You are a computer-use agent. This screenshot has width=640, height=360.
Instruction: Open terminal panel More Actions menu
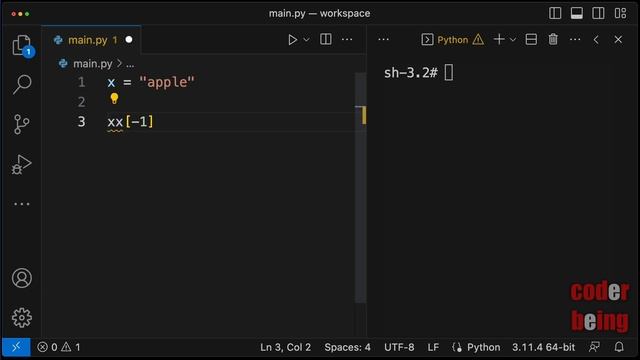pos(575,40)
